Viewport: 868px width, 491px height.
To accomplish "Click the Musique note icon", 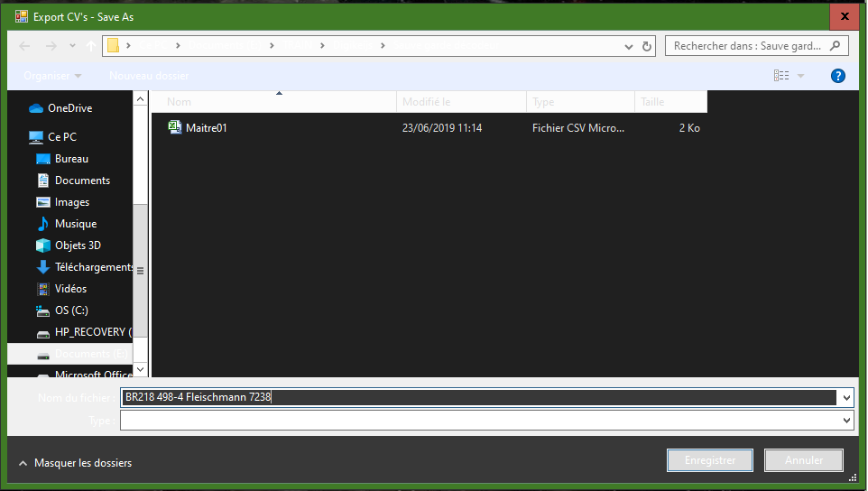I will [x=42, y=224].
